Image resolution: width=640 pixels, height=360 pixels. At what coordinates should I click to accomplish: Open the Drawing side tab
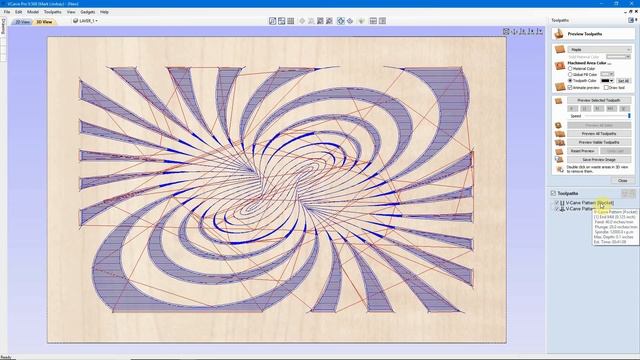[3, 26]
